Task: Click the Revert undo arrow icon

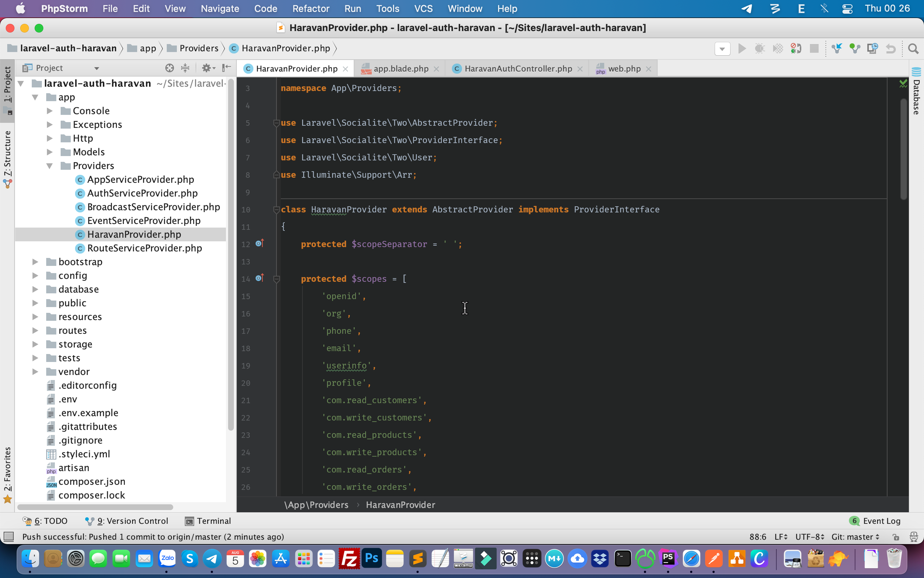Action: (x=891, y=48)
